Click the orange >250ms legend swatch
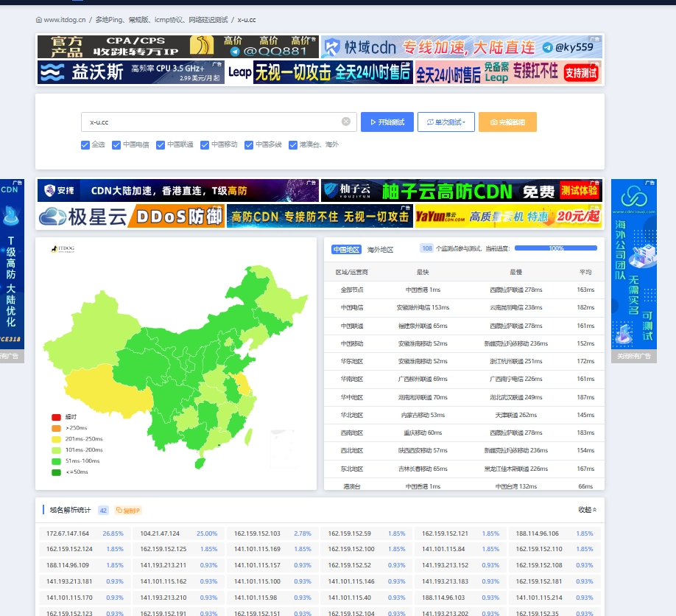Screen dimensions: 676x616 (56, 428)
